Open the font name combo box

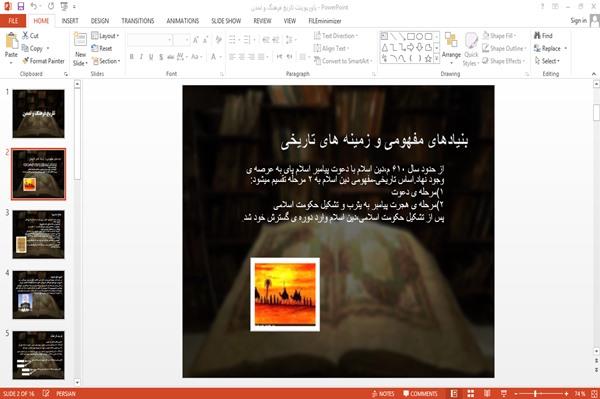pyautogui.click(x=150, y=40)
